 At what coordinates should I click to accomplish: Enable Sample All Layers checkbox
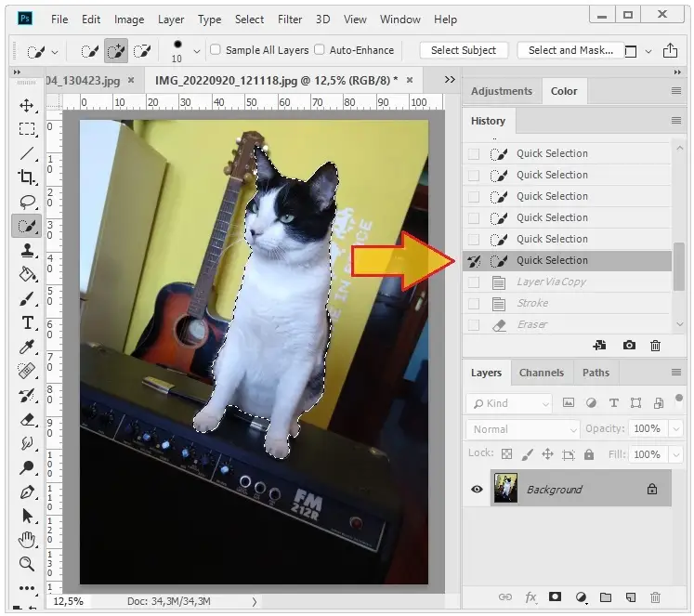point(216,49)
